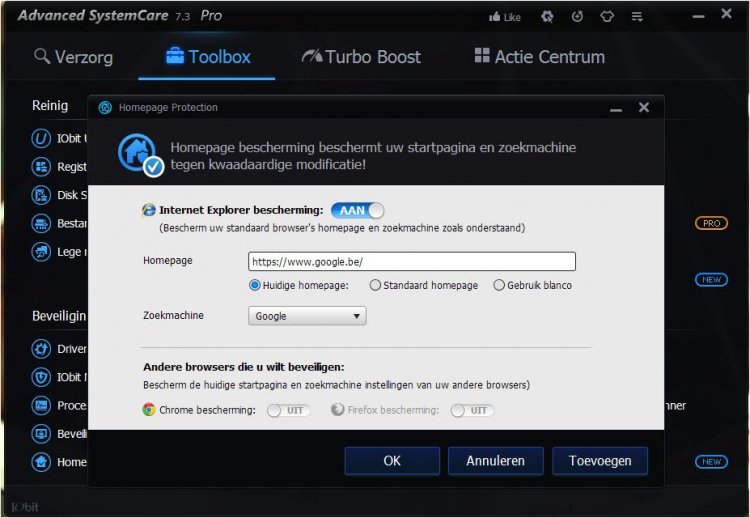Open the main menu dropdown icon in title bar

637,17
